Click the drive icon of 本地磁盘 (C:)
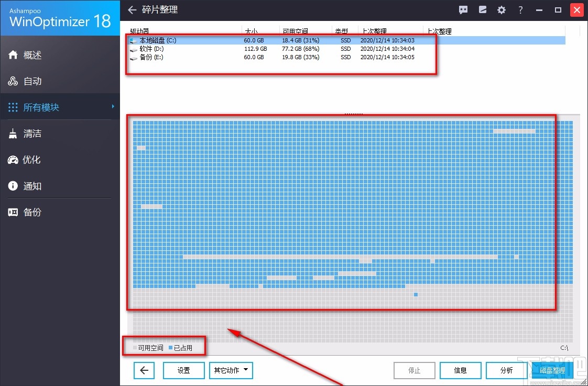The width and height of the screenshot is (588, 386). tap(134, 40)
